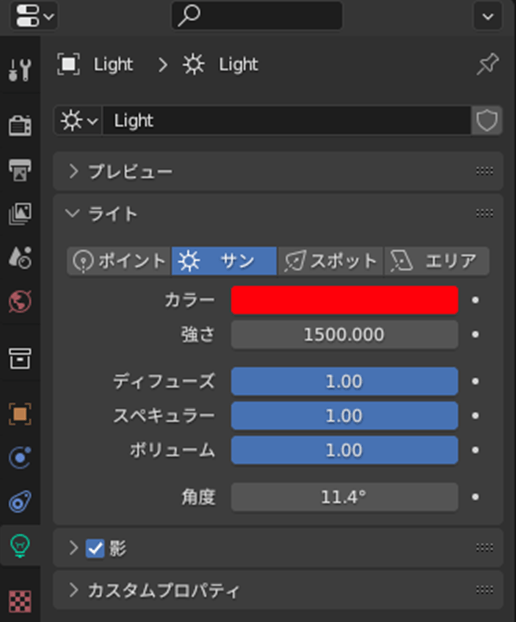Grab the プレビュー panel drag handle

pos(485,171)
